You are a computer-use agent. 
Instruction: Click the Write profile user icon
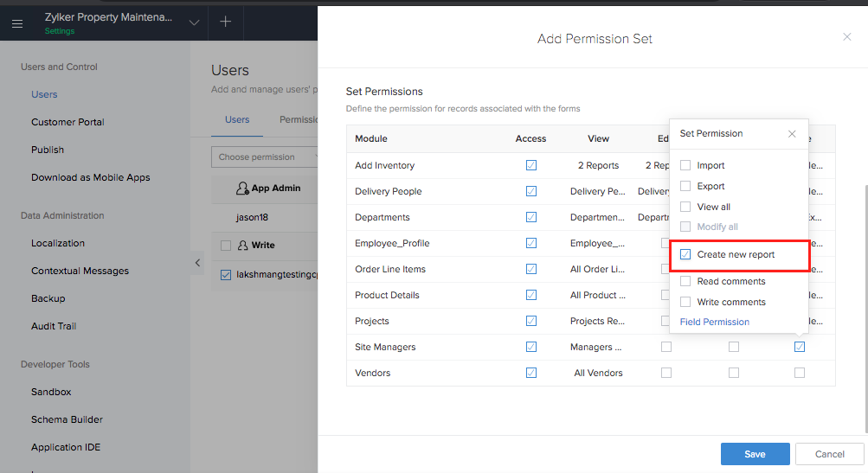point(242,246)
